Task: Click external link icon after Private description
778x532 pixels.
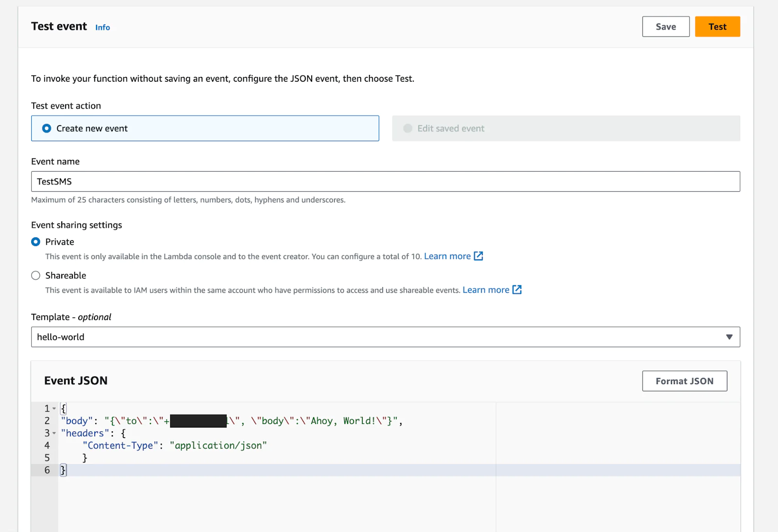Action: [478, 256]
